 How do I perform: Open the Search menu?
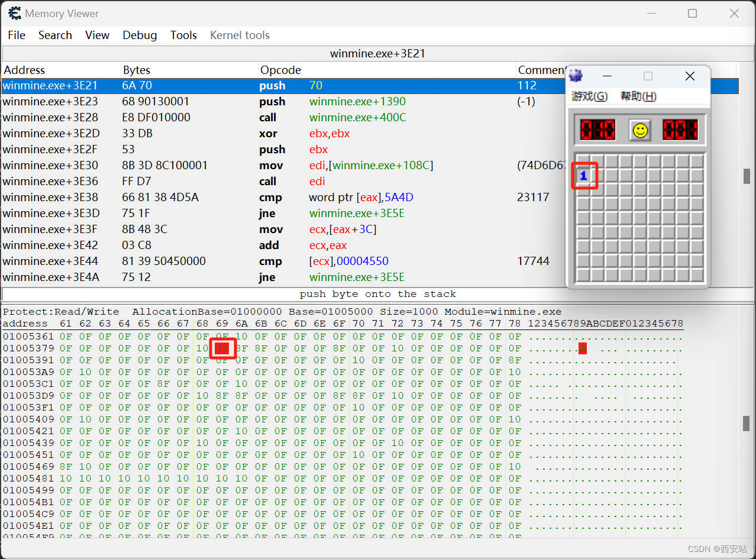55,35
